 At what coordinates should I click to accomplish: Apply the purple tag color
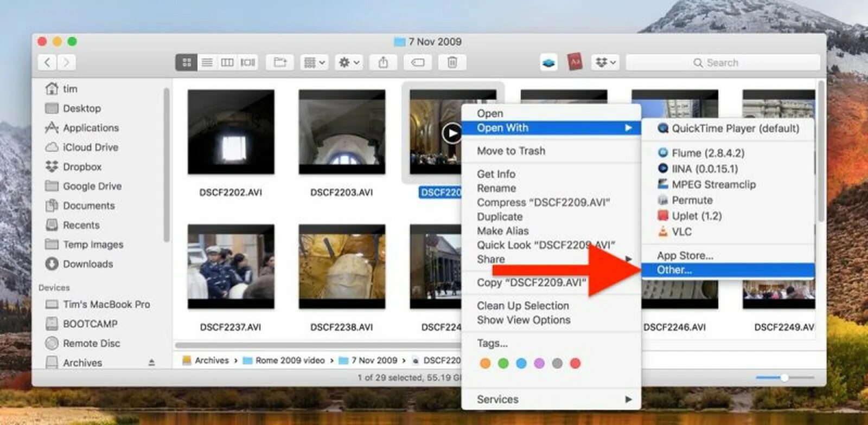point(539,363)
